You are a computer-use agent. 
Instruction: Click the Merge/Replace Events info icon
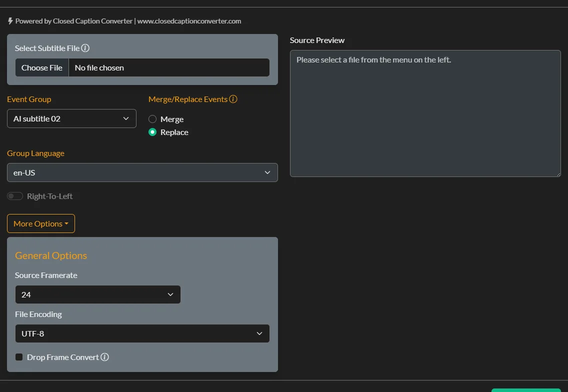pos(233,99)
